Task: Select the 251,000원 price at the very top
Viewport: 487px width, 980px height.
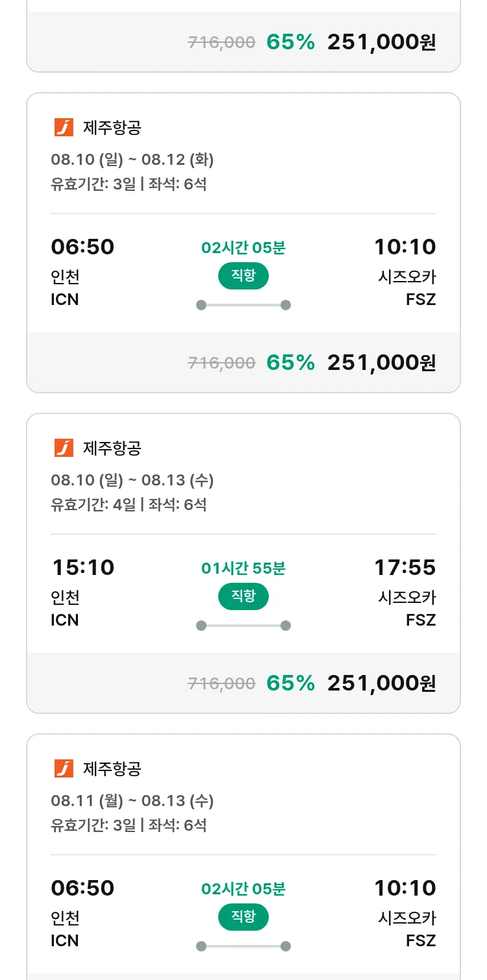Action: click(381, 42)
